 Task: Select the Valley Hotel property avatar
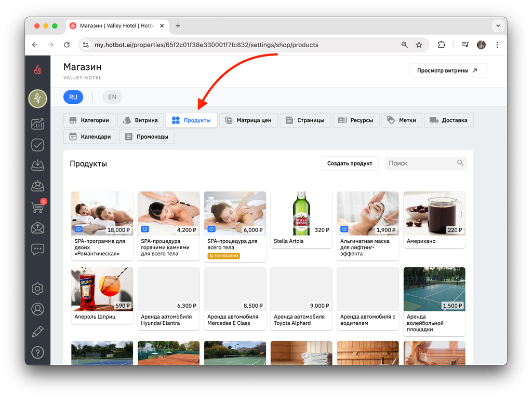coord(37,99)
